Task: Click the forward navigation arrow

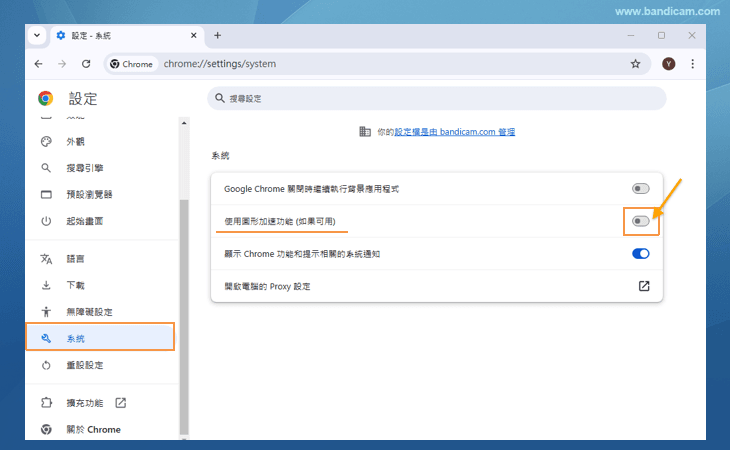Action: (x=62, y=64)
